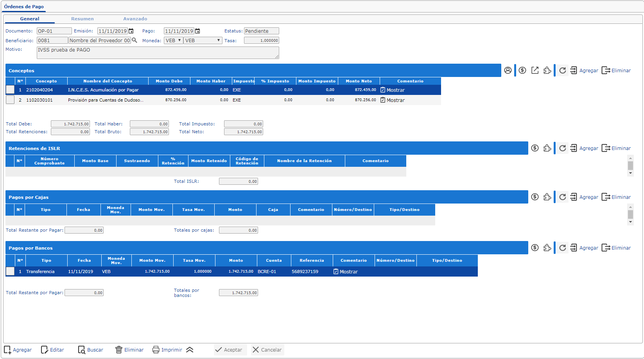Screen dimensions: 644x359
Task: Check the box for Provisión para Cuentas row
Action: click(x=10, y=100)
